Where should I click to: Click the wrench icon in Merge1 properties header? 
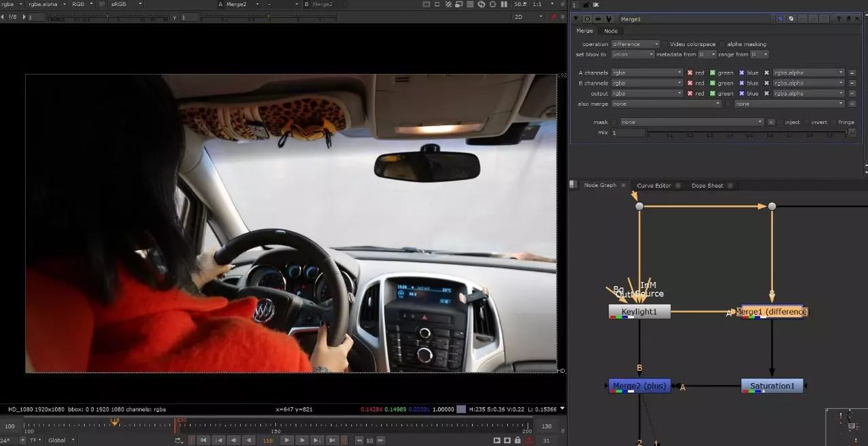pos(608,19)
